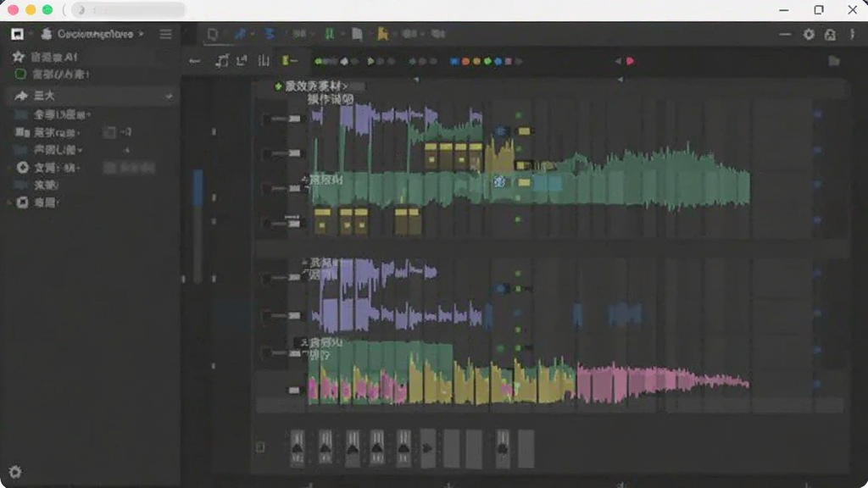868x488 pixels.
Task: Open the project name breadcrumb in sidebar header
Action: coord(95,34)
